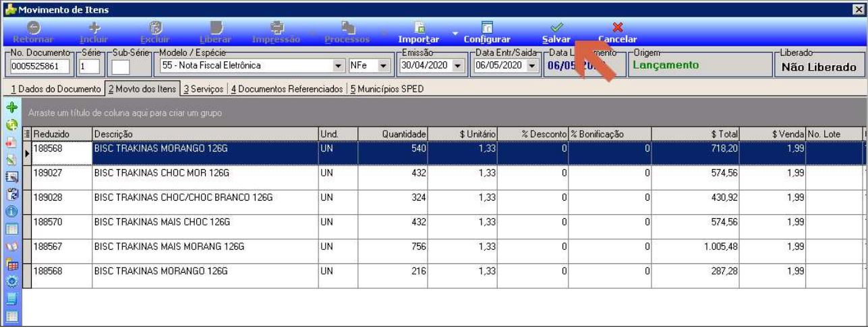
Task: Click the grid selector icon left of Reduzido
Action: pos(27,134)
